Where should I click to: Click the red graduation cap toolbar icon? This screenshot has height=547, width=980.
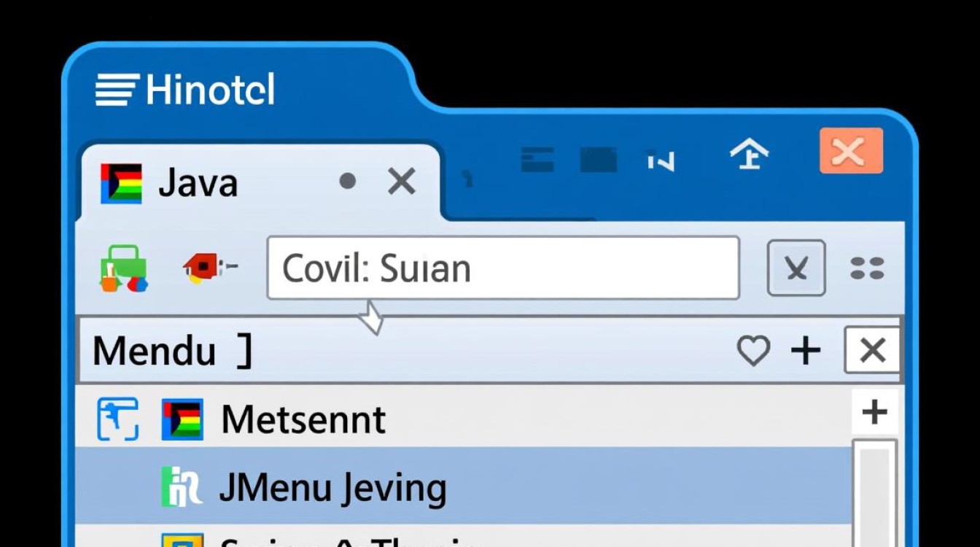tap(206, 268)
